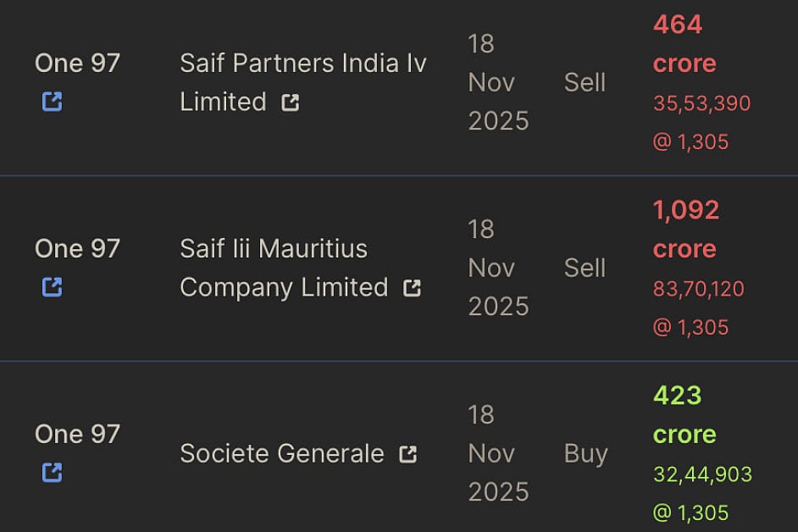The height and width of the screenshot is (532, 798).
Task: Open external link icon under first One 97
Action: point(52,103)
